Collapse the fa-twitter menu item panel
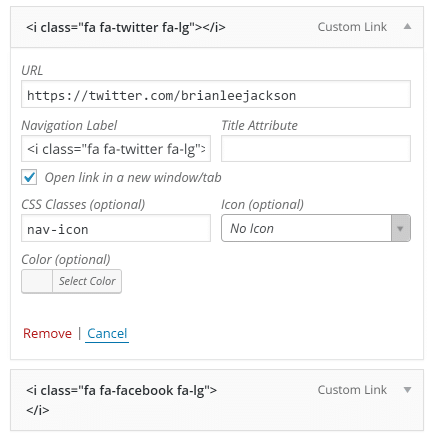The height and width of the screenshot is (436, 428). click(407, 27)
